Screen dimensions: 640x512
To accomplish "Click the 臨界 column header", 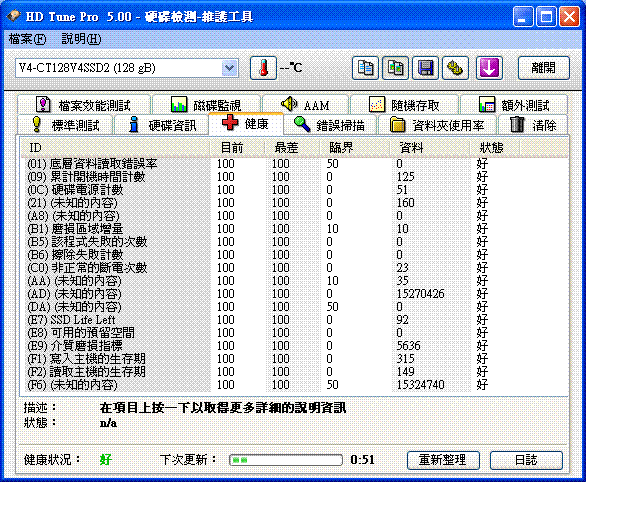I will point(354,147).
